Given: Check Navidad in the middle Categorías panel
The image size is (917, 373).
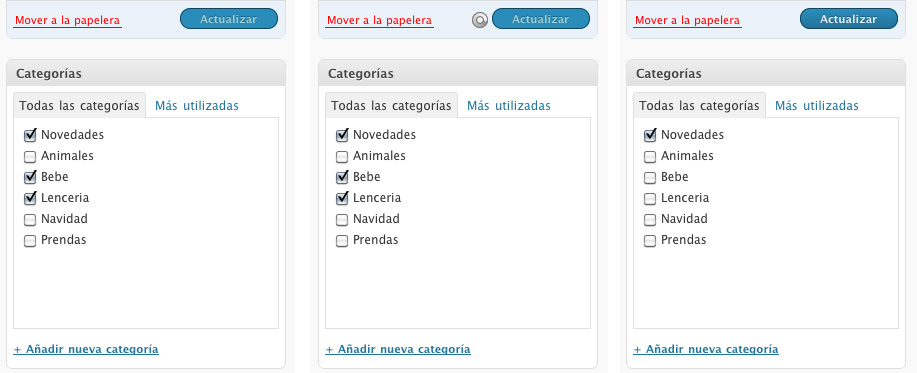Looking at the screenshot, I should (x=342, y=220).
